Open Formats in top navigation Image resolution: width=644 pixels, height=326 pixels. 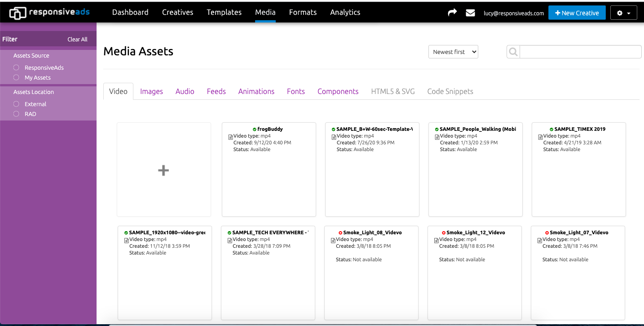303,13
